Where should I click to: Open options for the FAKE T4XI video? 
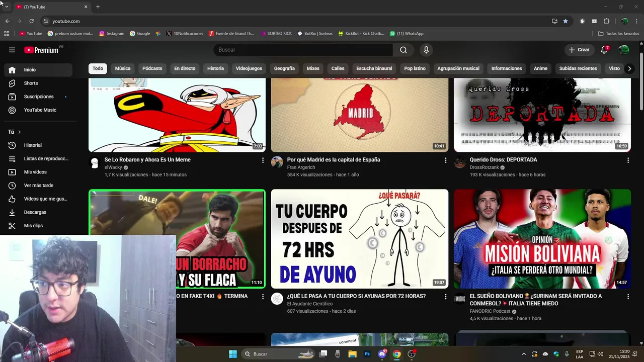(263, 297)
